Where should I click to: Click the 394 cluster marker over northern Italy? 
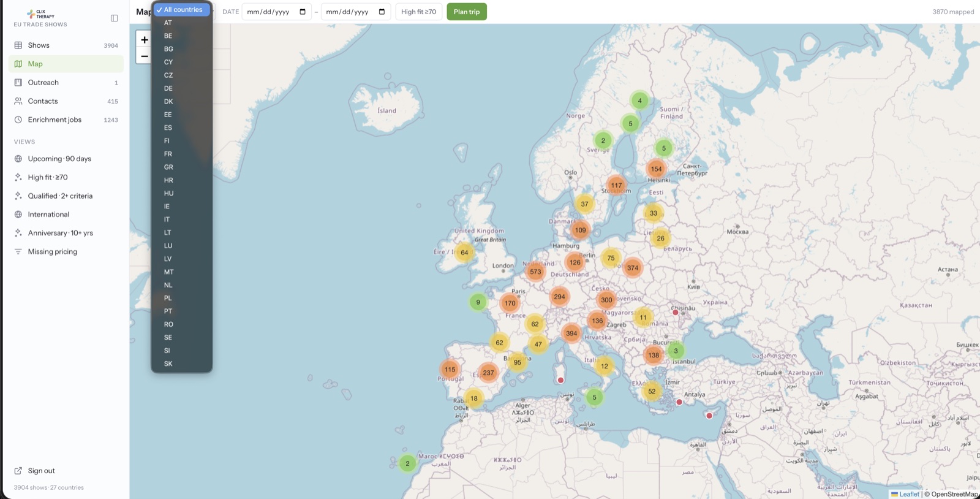pos(571,333)
